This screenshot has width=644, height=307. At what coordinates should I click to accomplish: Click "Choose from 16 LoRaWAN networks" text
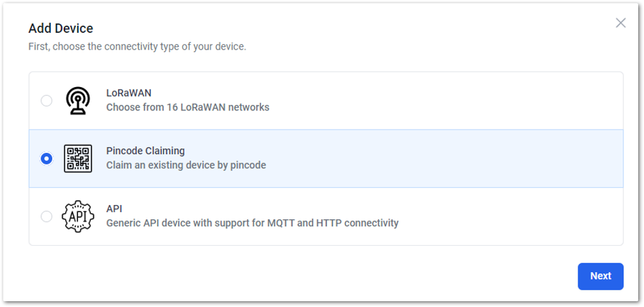tap(188, 107)
